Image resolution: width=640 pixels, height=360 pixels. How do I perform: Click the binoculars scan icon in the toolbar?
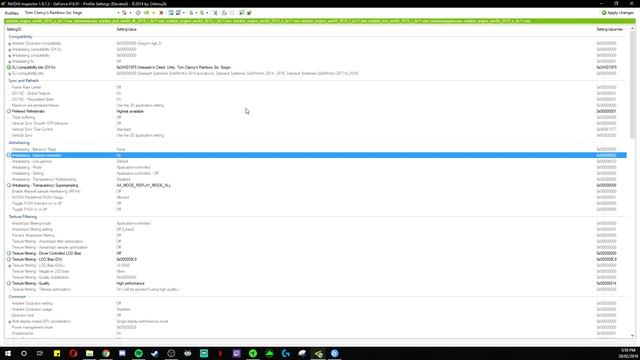point(216,13)
